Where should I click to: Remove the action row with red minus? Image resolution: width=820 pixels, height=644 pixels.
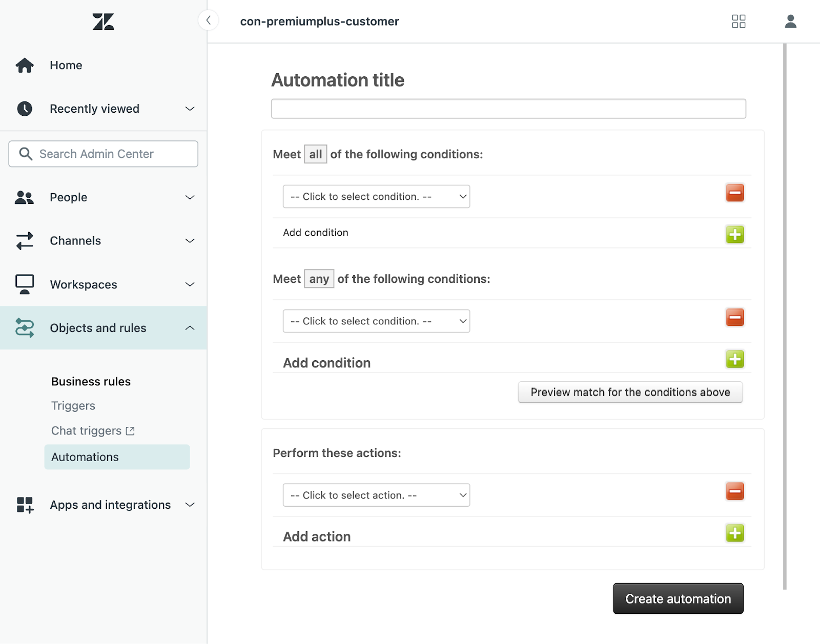(x=734, y=491)
